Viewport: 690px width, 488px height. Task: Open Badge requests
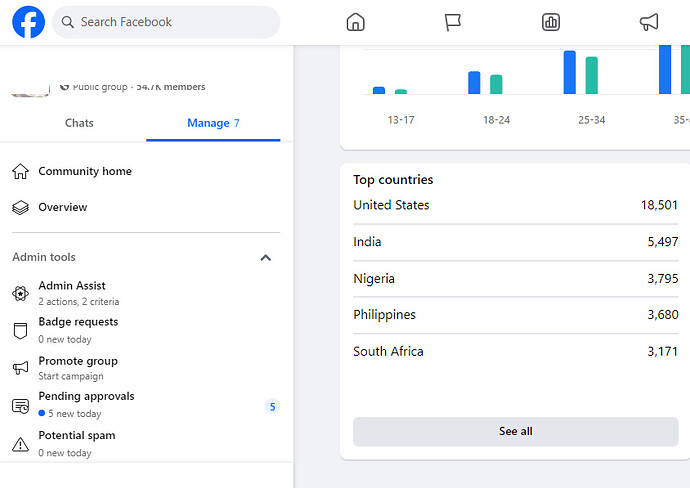[x=146, y=330]
